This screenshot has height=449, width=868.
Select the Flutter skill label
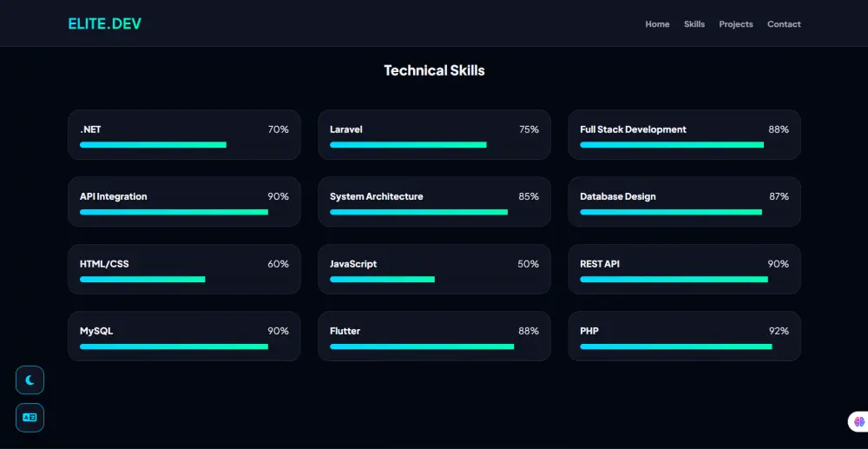(345, 331)
